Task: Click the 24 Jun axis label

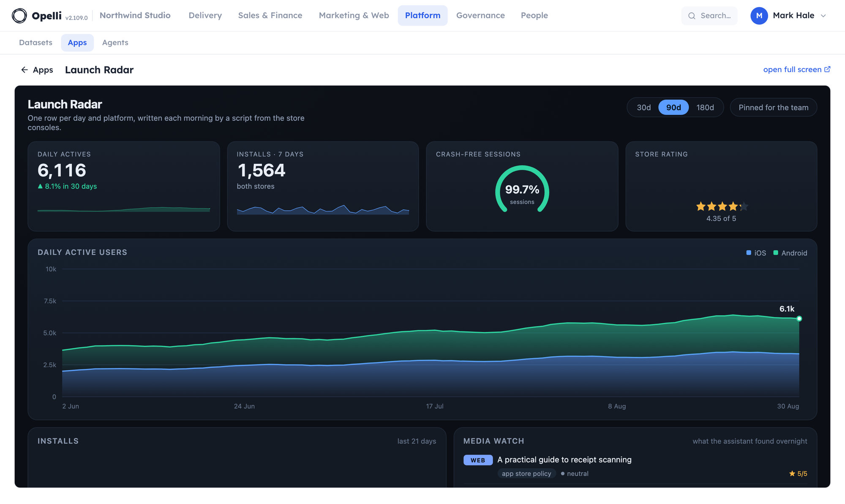Action: (x=244, y=406)
